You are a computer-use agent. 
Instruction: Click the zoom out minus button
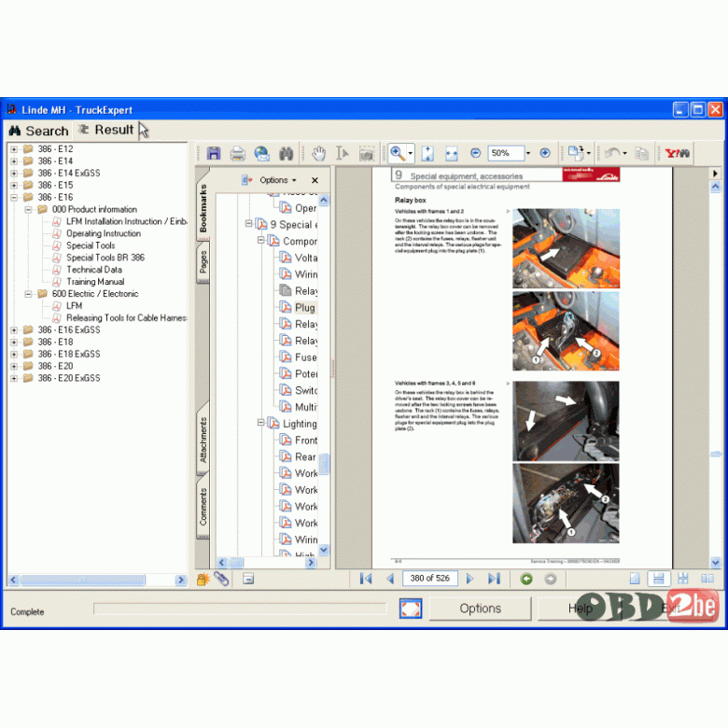coord(475,153)
